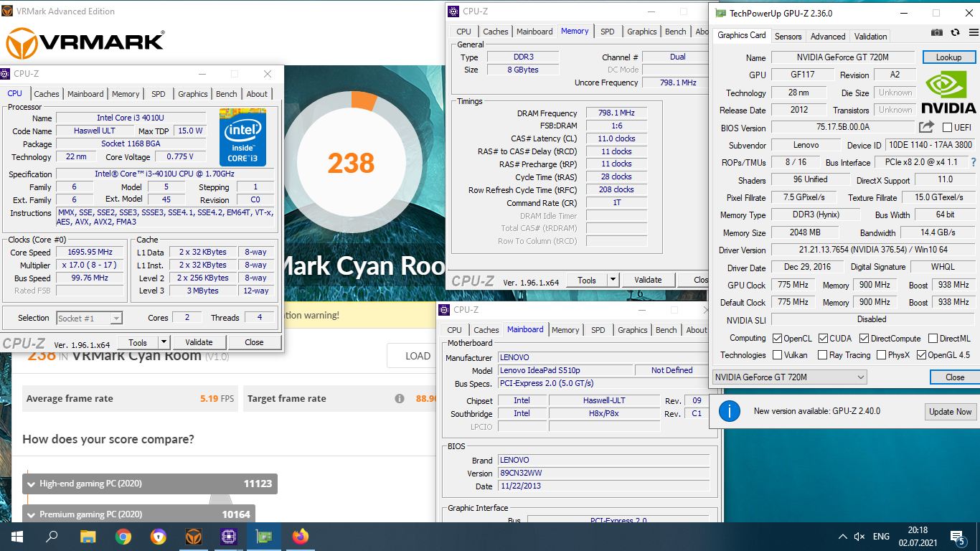980x551 pixels.
Task: Switch to CPU-Z from the taskbar
Action: (228, 536)
